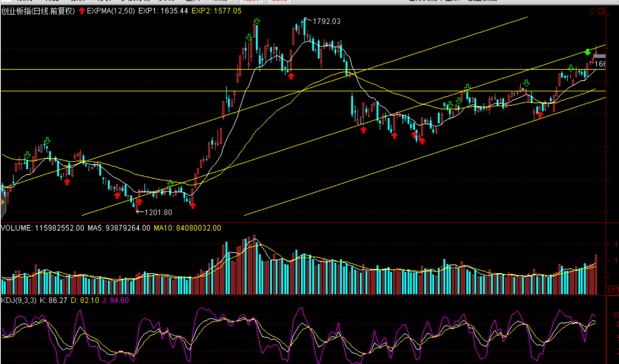
Task: Expand the left side panel with orange arrow
Action: (3, 202)
